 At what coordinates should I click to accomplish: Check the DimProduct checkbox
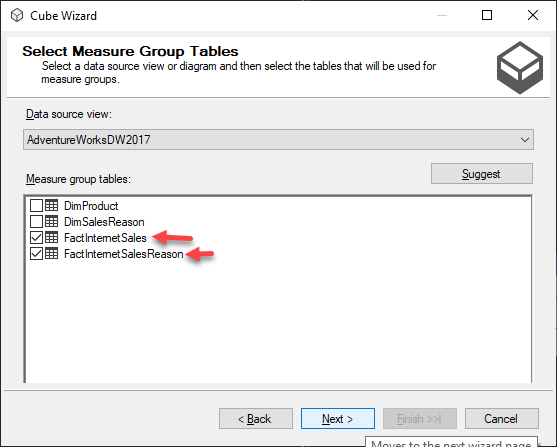click(36, 205)
